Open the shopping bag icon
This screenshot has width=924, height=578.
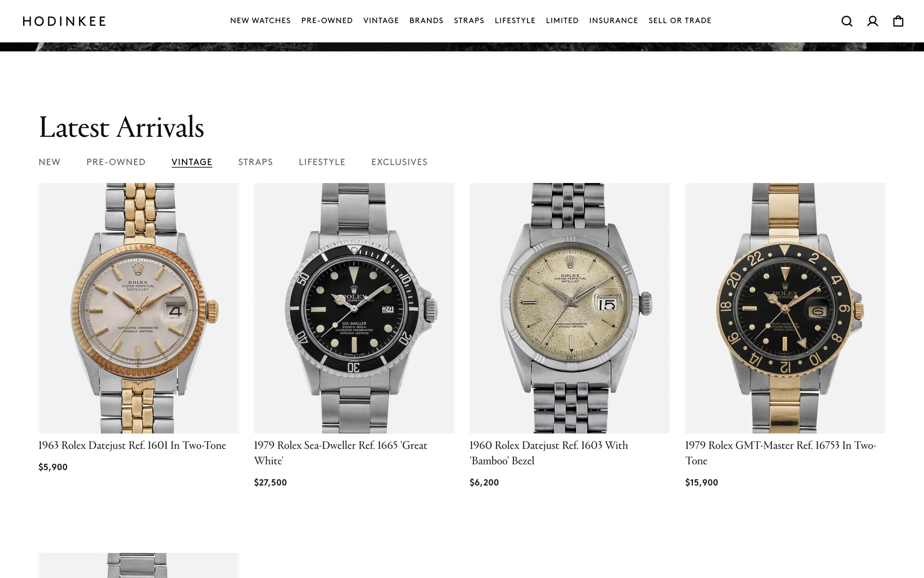click(898, 21)
